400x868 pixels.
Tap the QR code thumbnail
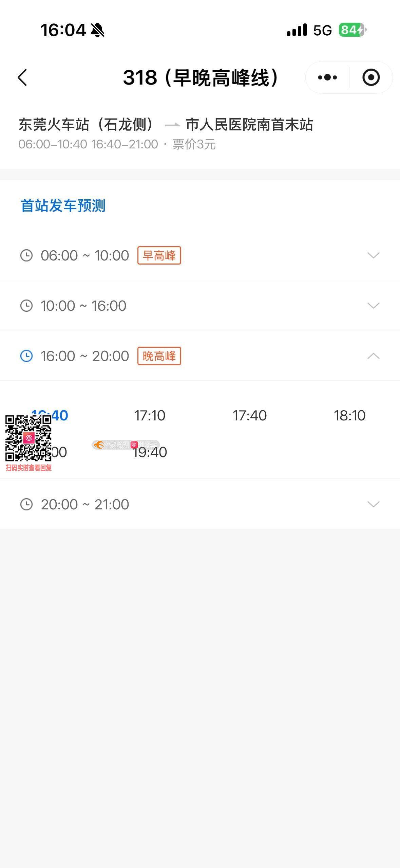point(28,438)
